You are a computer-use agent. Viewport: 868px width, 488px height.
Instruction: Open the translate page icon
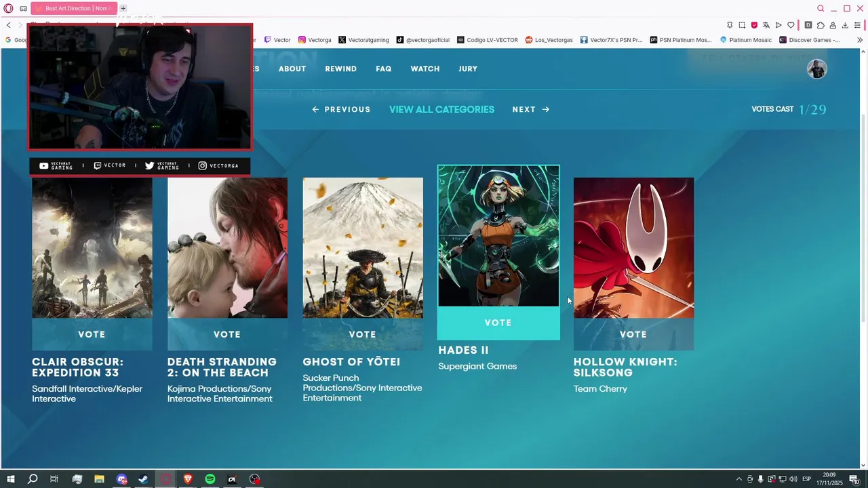[x=766, y=25]
